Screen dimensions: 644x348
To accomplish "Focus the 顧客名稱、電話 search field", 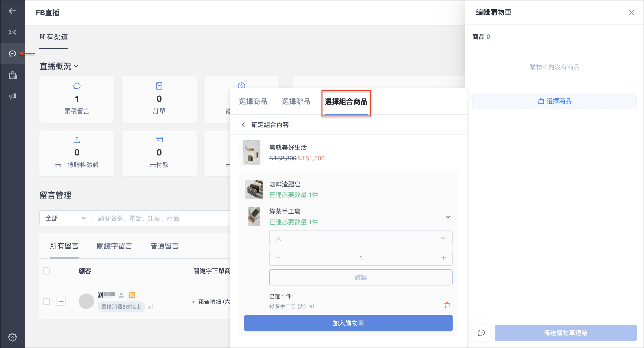I will click(x=161, y=218).
